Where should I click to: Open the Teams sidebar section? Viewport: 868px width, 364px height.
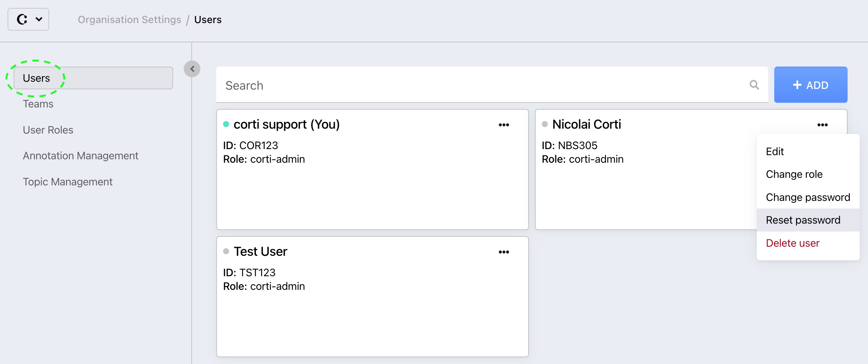38,104
